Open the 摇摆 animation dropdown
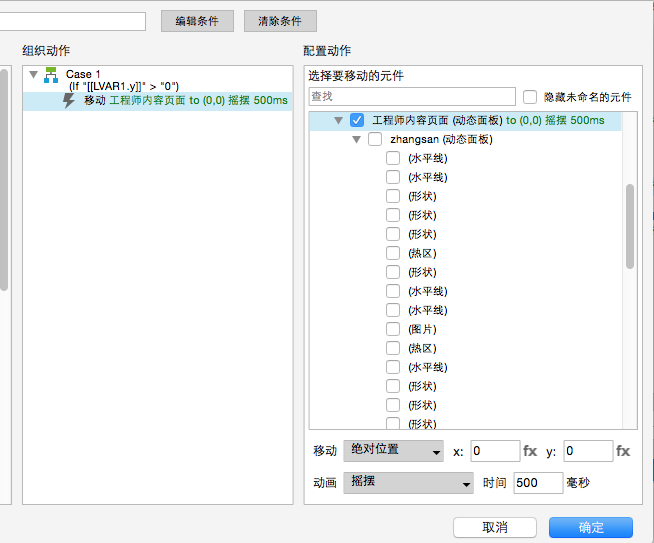 pyautogui.click(x=408, y=483)
